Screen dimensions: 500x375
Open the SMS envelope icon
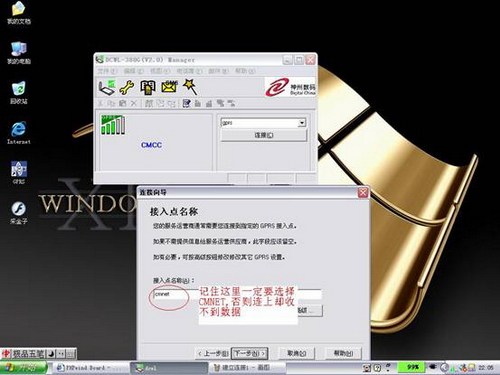169,87
